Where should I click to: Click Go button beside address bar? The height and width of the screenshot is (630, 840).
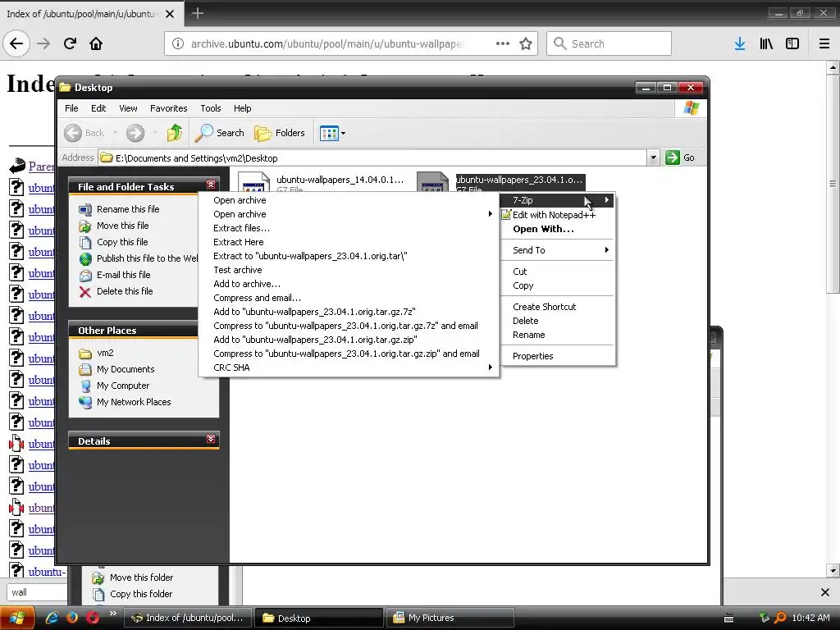coord(680,157)
